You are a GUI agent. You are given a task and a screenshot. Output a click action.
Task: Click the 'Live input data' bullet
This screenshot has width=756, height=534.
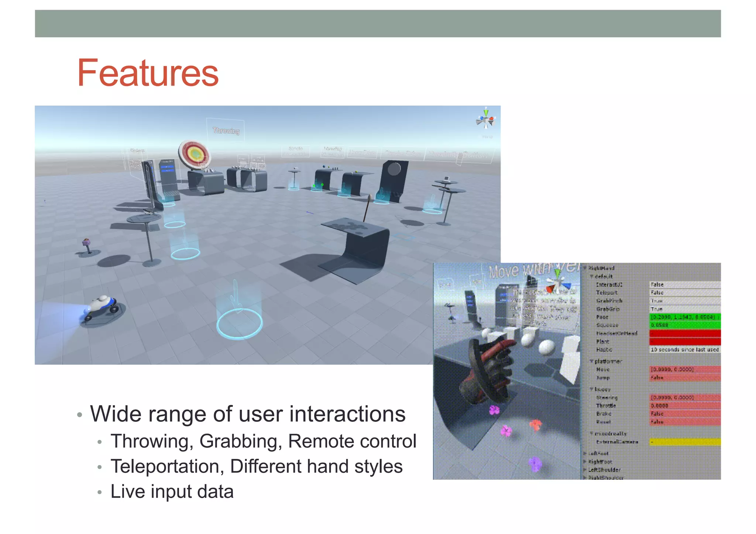(172, 491)
